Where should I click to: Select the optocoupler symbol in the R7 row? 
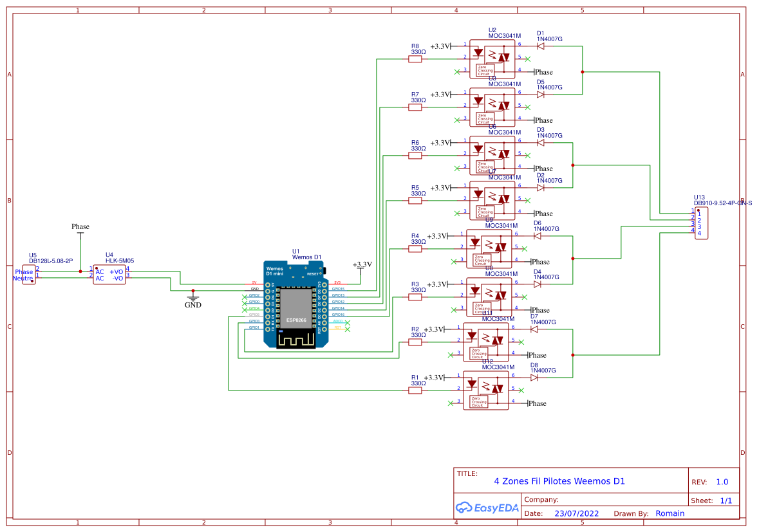(x=492, y=107)
